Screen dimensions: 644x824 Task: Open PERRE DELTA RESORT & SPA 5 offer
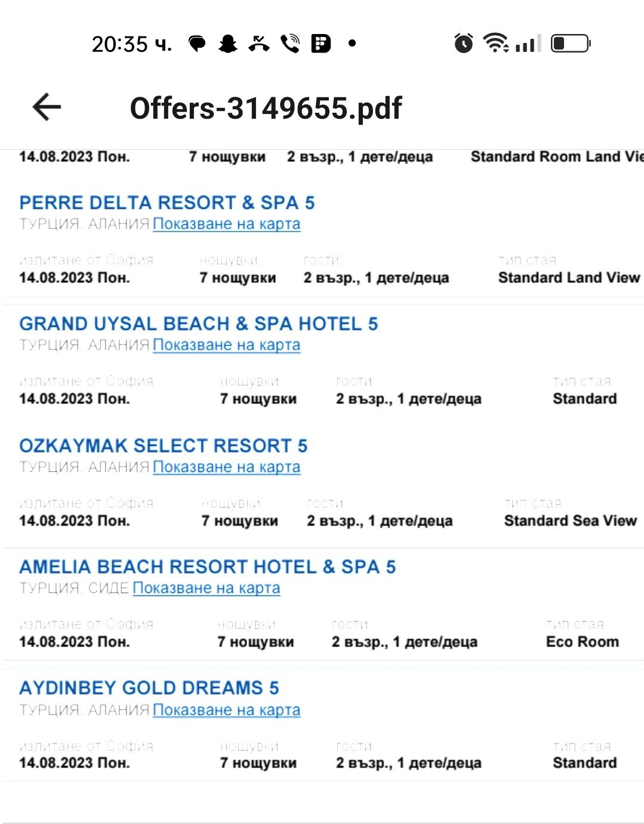click(167, 203)
